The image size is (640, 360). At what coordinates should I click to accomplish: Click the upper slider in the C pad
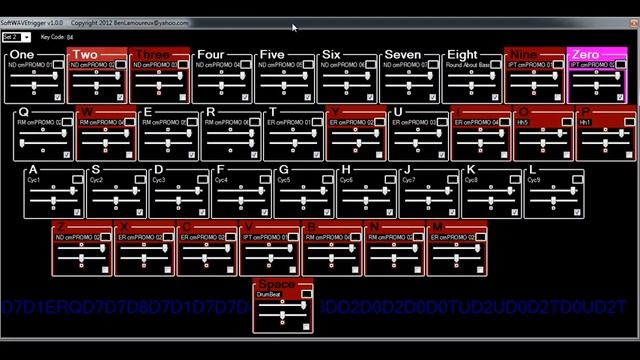207,249
